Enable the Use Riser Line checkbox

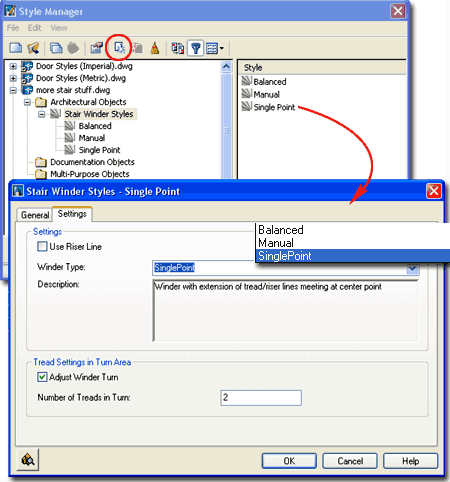click(42, 247)
